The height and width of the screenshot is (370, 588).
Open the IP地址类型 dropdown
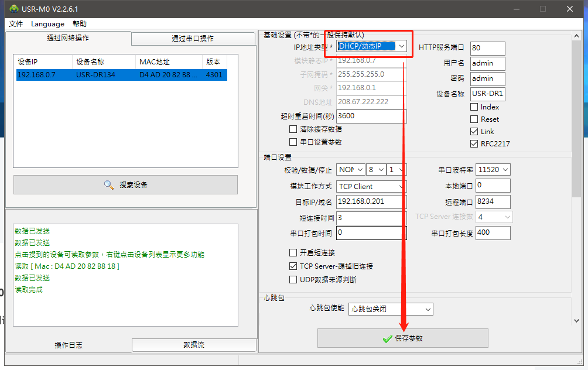click(371, 46)
